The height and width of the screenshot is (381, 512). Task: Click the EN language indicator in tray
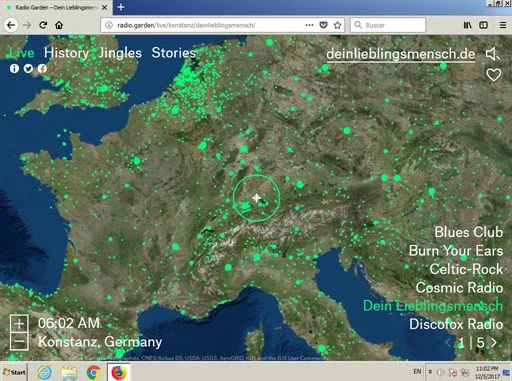417,371
